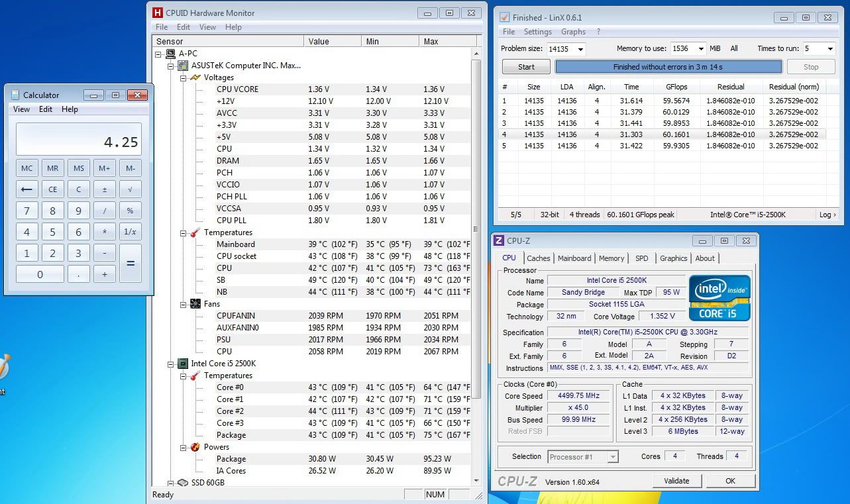Click the Validate button in CPU-Z
The image size is (850, 504).
point(676,481)
